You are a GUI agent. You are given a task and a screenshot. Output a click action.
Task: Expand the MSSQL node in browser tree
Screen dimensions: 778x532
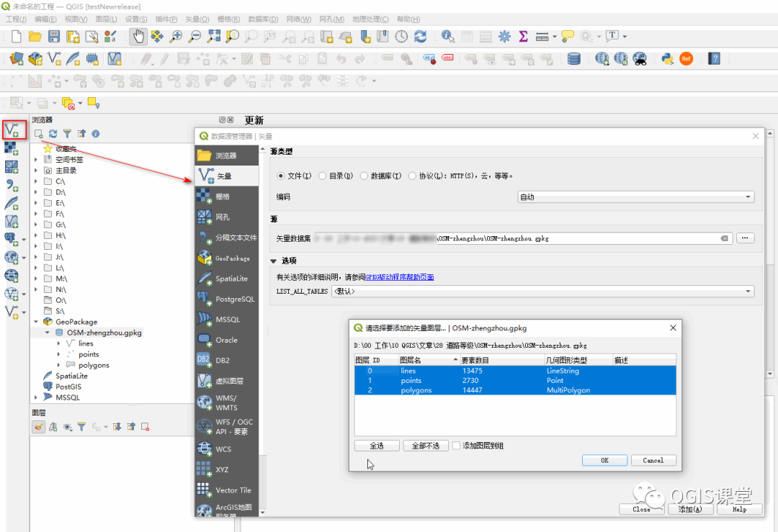pyautogui.click(x=36, y=397)
